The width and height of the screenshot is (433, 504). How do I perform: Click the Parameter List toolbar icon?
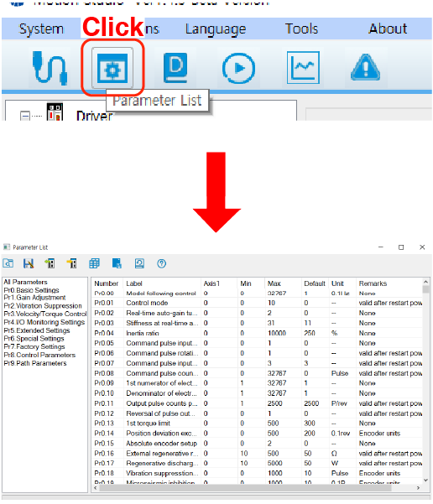point(112,68)
